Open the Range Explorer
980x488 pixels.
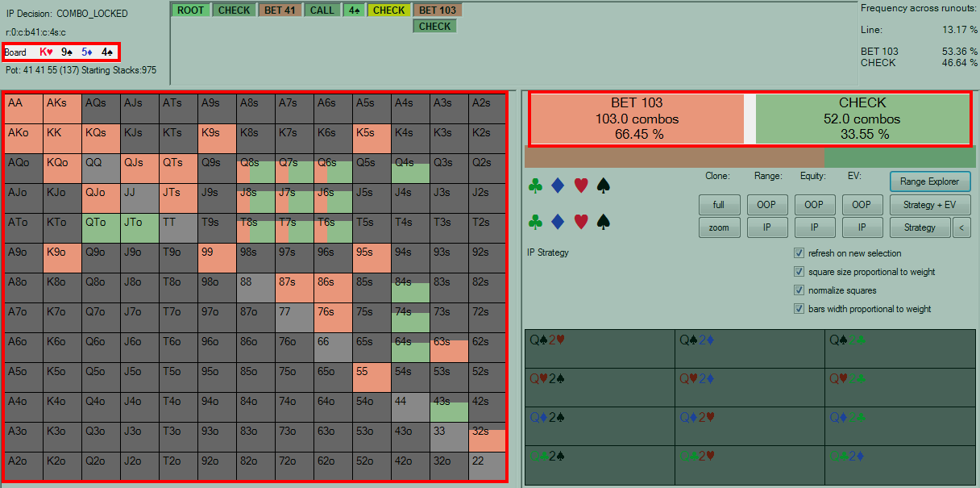click(x=929, y=182)
